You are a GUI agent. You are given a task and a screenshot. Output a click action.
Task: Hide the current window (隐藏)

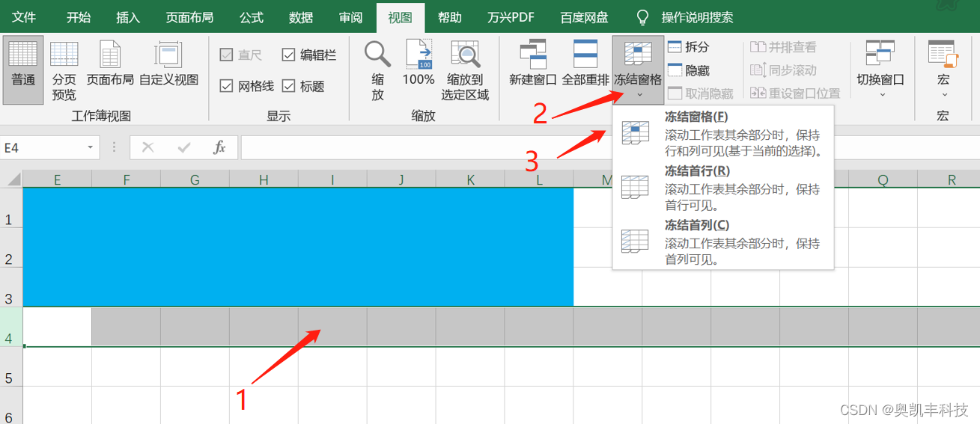click(688, 70)
